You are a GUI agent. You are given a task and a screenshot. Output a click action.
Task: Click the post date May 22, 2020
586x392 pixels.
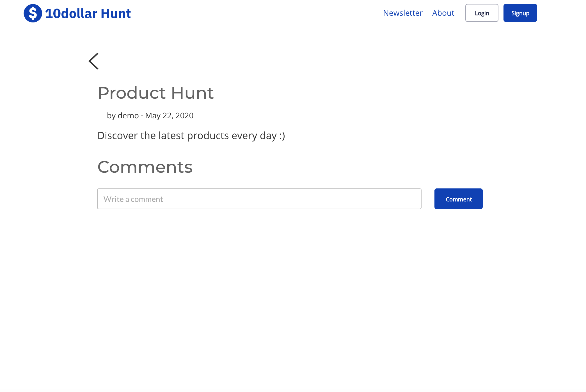coord(169,115)
